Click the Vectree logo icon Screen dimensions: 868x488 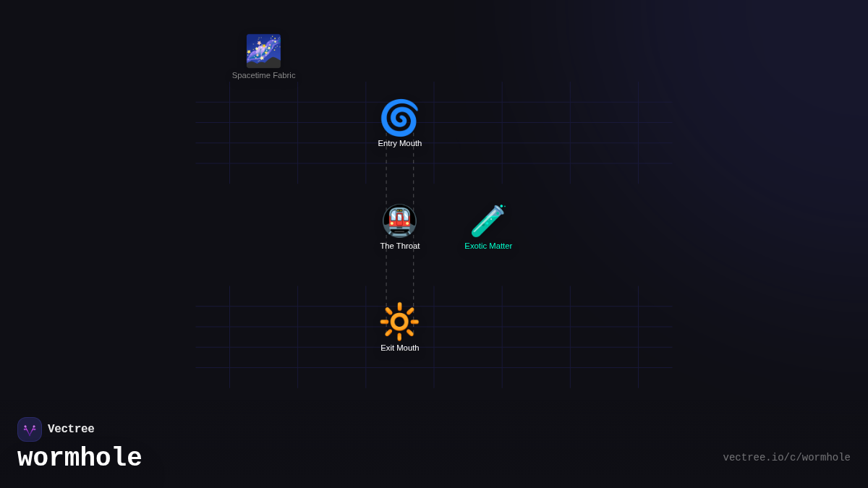point(30,429)
